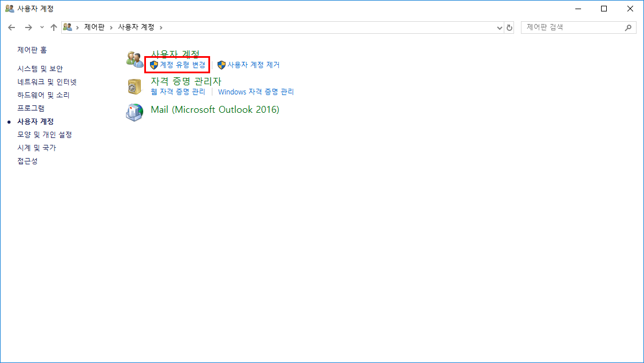This screenshot has width=644, height=363.
Task: Click the shield icon next to 사용자 계정 제거
Action: [x=222, y=65]
